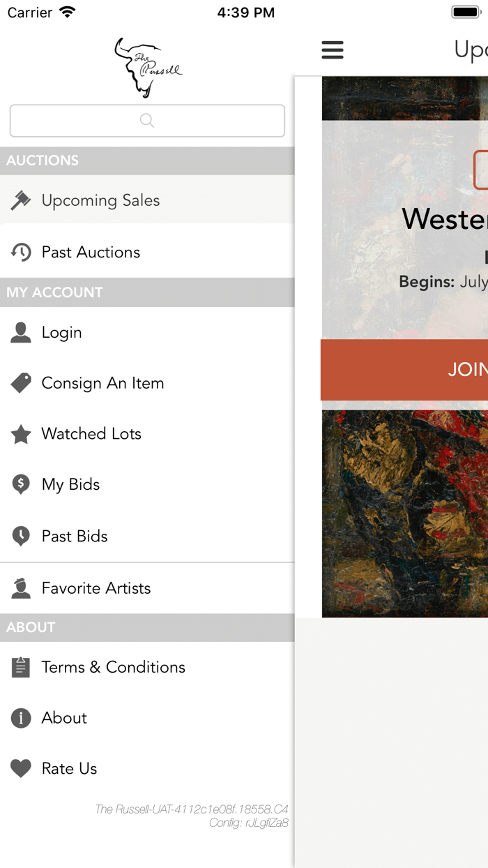Viewport: 488px width, 868px height.
Task: Go to Watched Lots
Action: point(91,434)
